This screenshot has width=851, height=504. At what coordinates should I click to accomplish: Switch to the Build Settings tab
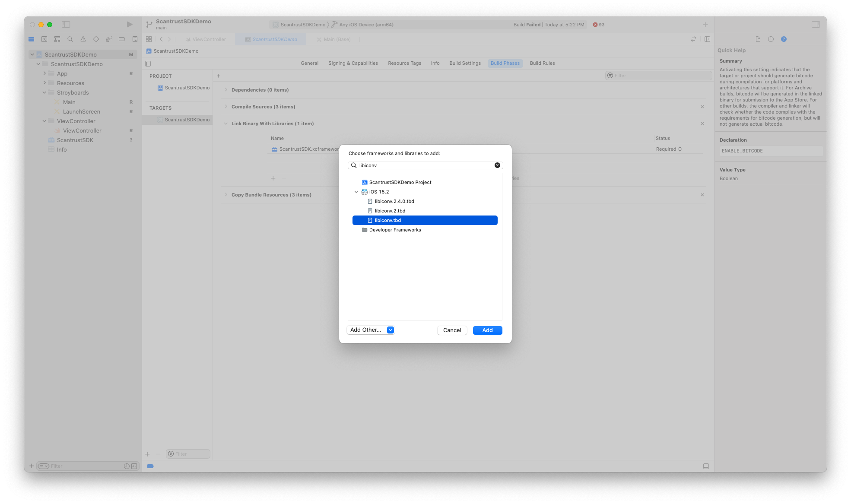pyautogui.click(x=465, y=63)
